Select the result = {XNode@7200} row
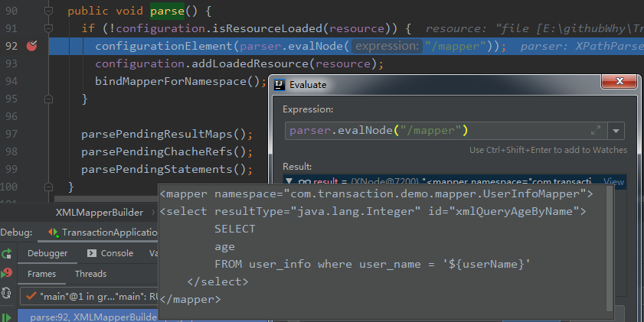 tap(454, 181)
